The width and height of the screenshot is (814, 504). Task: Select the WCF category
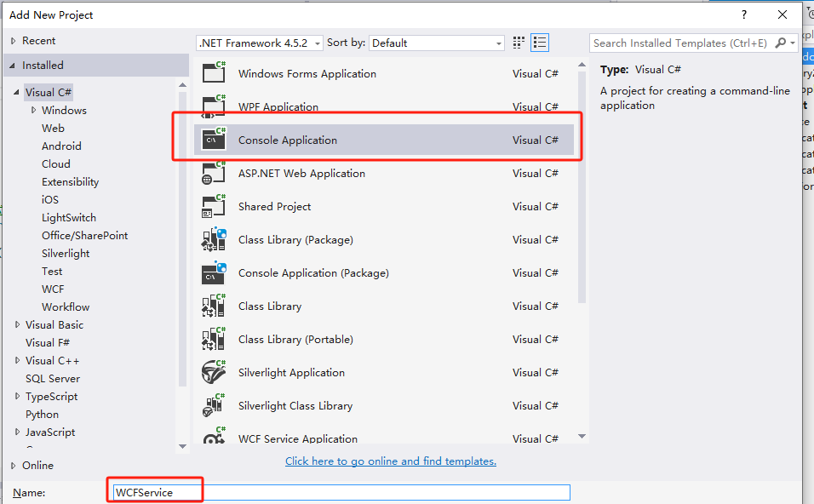[53, 289]
